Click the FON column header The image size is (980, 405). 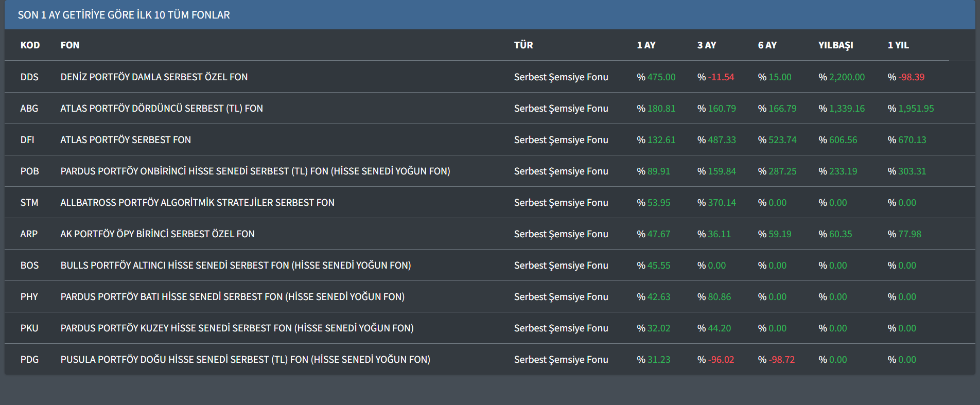click(x=70, y=45)
